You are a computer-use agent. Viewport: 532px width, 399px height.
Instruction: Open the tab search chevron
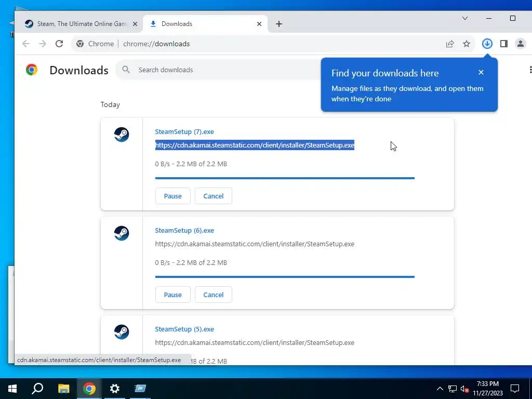tap(465, 18)
